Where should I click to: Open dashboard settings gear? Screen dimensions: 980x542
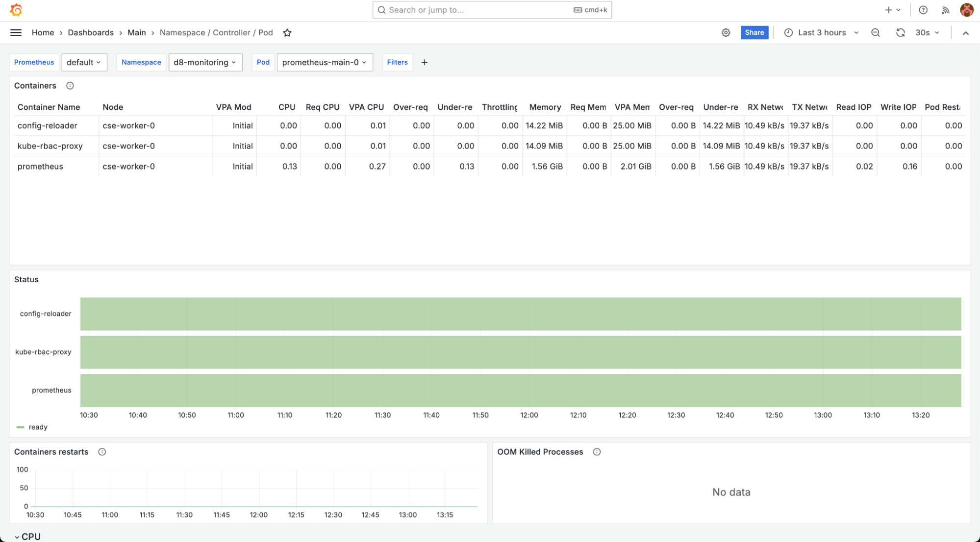tap(726, 32)
